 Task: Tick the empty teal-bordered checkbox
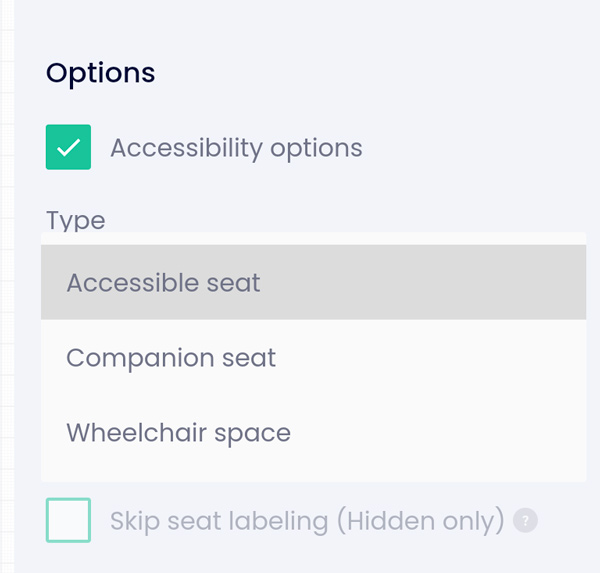coord(68,520)
